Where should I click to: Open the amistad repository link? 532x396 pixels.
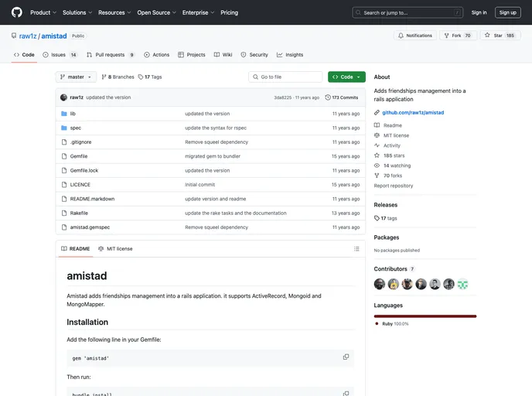tap(54, 36)
